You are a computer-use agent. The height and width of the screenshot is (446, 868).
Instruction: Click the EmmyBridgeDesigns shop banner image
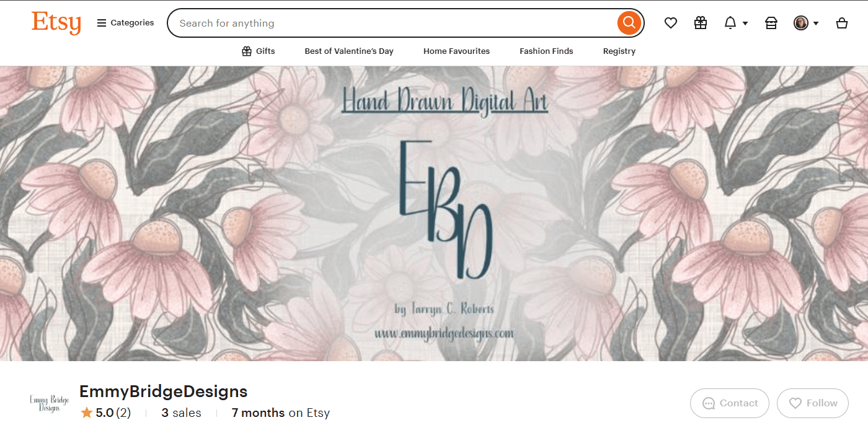pyautogui.click(x=434, y=213)
